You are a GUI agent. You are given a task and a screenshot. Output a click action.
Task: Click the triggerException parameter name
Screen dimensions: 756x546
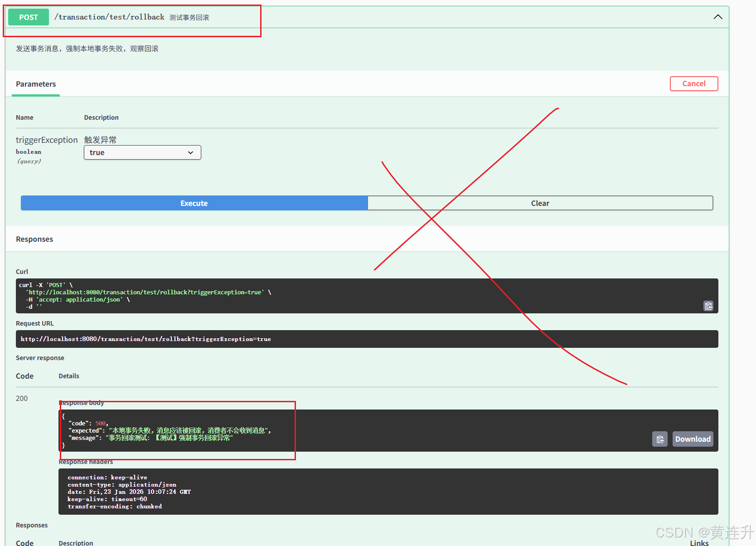tap(47, 140)
